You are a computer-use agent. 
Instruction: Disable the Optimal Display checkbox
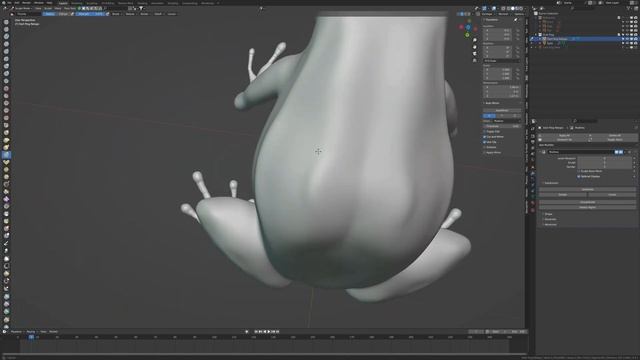[x=578, y=176]
